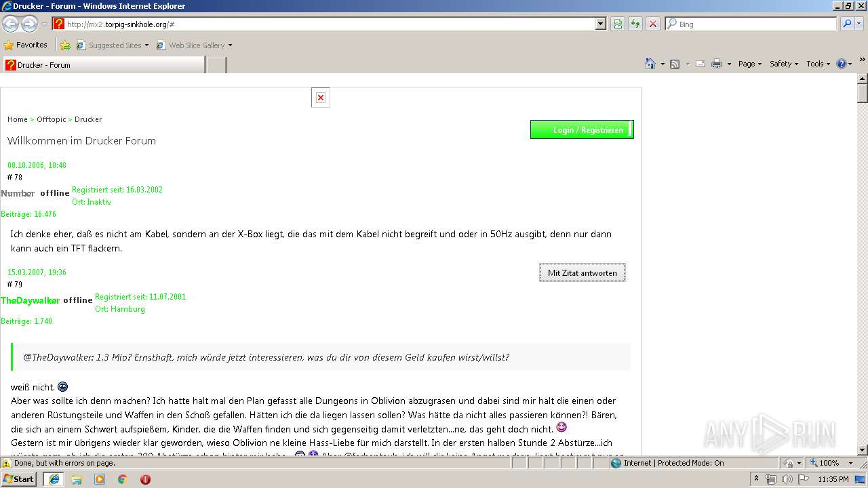
Task: Open Suggested Sites in the favorites bar
Action: coord(108,45)
